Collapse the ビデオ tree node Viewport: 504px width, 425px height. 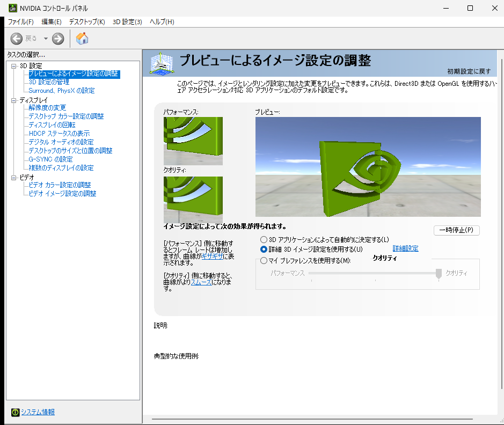point(14,177)
